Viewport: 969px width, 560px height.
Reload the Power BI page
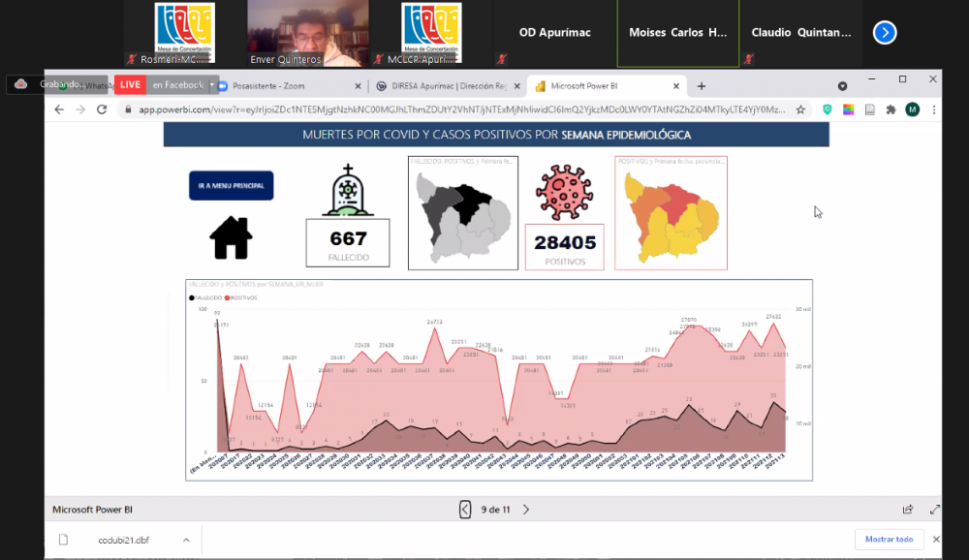[102, 109]
